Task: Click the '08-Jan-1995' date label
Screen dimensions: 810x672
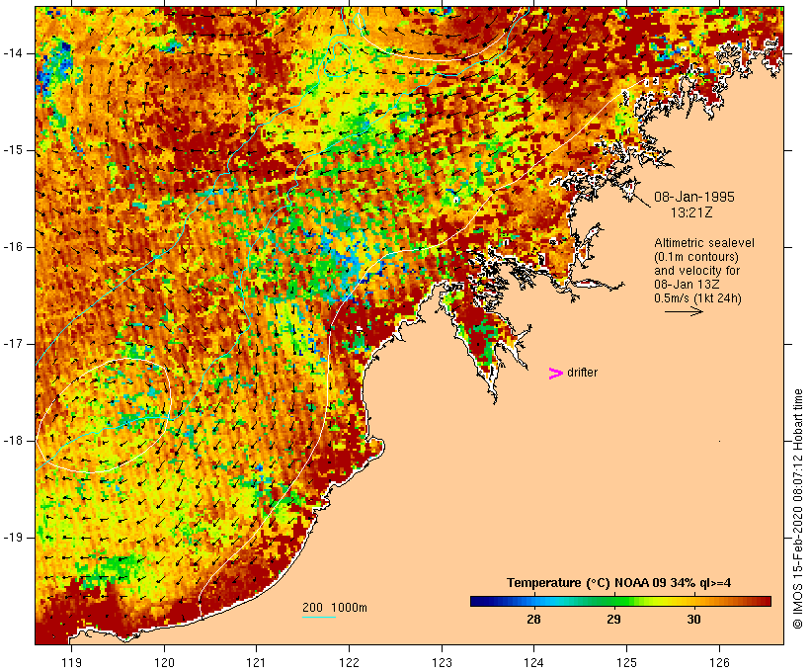Action: 694,197
